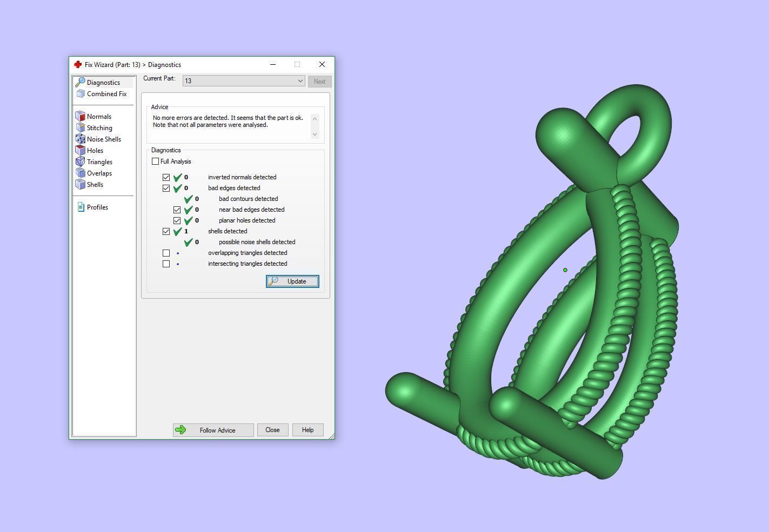
Task: Go to the Noise Shells page label
Action: [104, 139]
